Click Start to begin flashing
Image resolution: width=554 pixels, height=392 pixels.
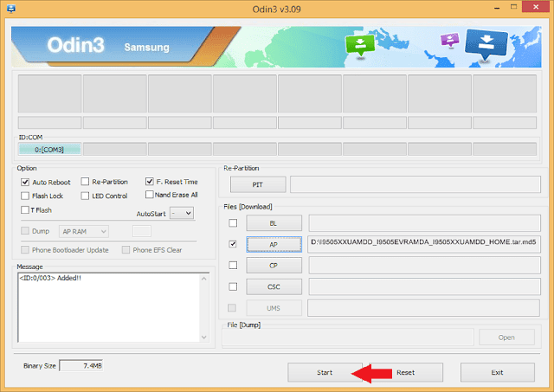click(325, 372)
